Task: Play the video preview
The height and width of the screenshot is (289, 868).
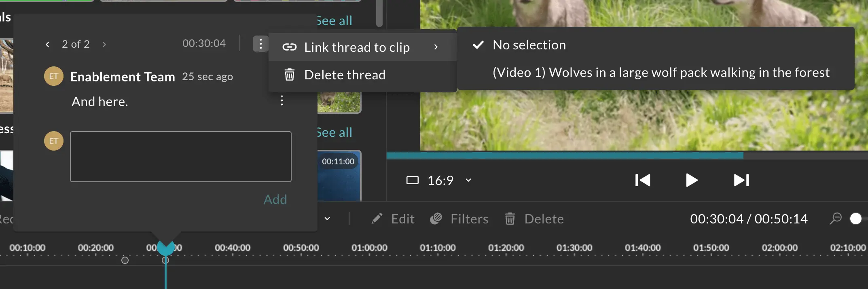Action: pyautogui.click(x=692, y=180)
